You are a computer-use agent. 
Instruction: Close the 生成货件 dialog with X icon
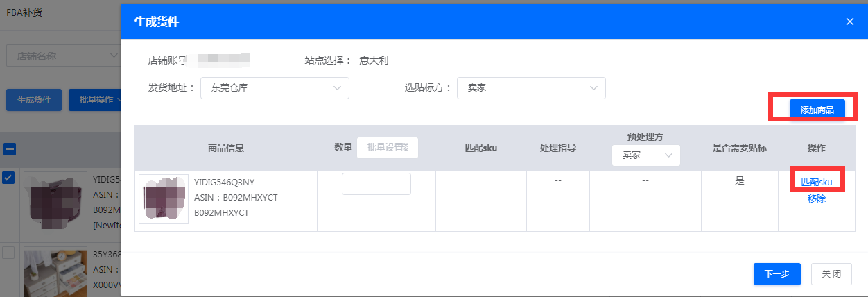click(849, 22)
